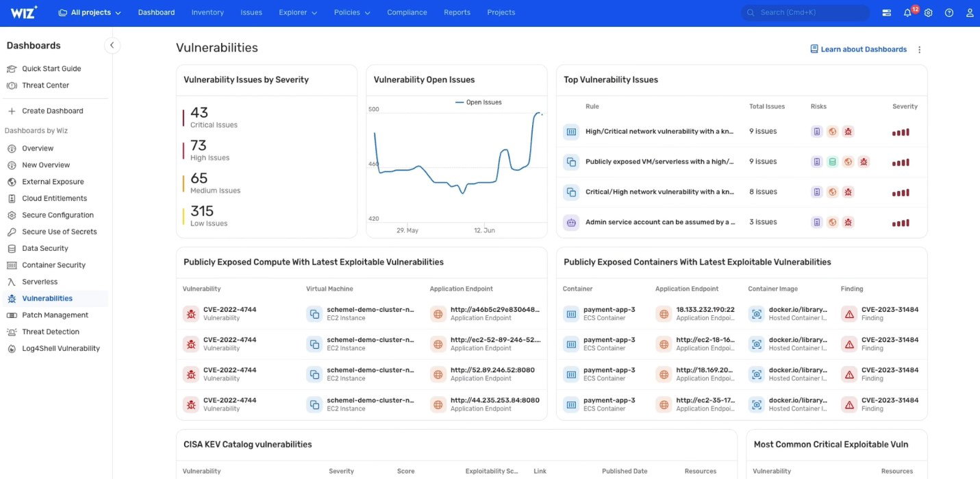The height and width of the screenshot is (479, 980).
Task: Click the help question mark icon
Action: 948,12
